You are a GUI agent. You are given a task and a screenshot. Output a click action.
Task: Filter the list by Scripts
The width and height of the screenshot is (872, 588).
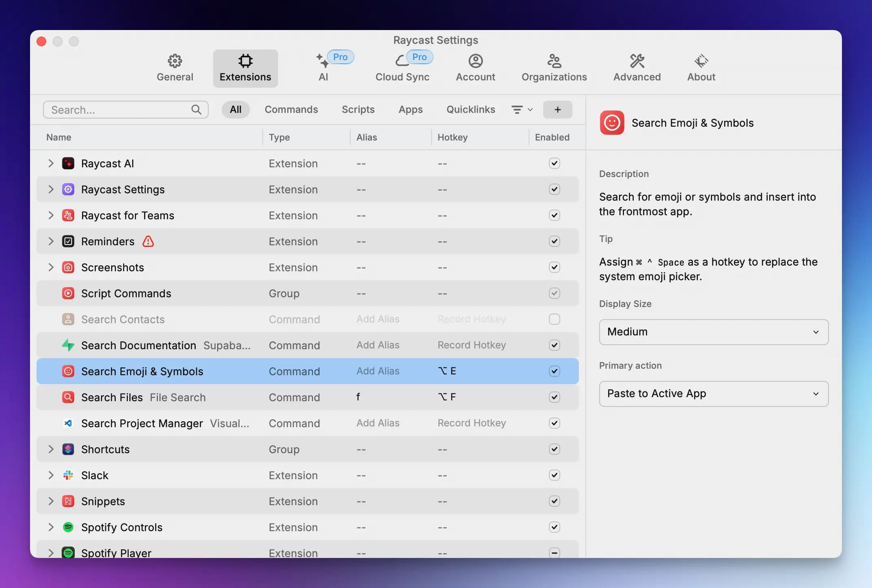[x=358, y=110]
